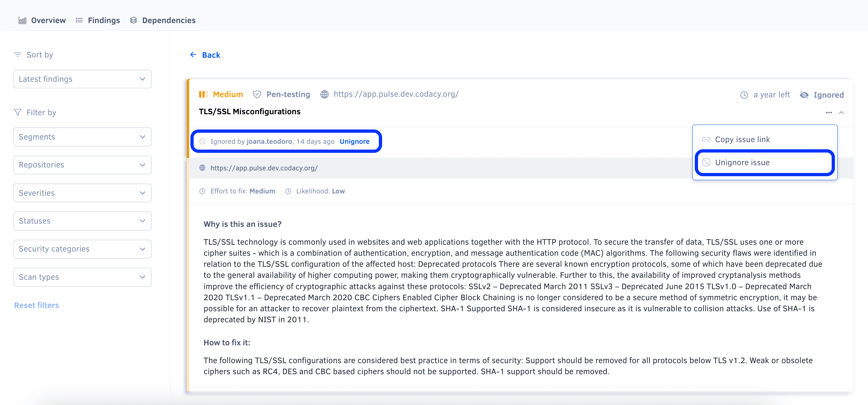Click the globe icon beside header URL

324,94
